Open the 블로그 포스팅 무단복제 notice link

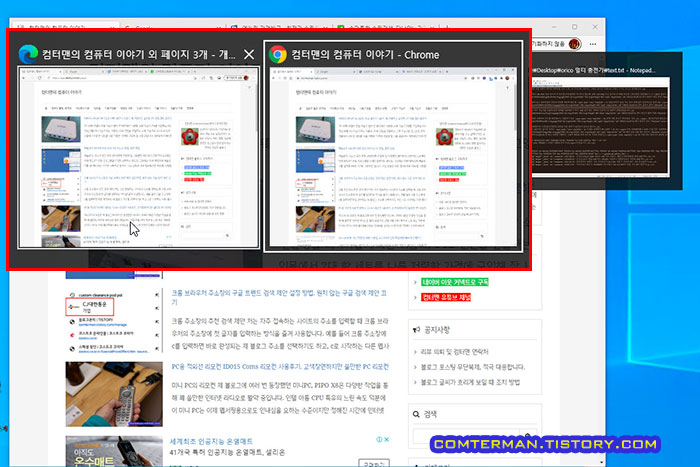coord(473,367)
